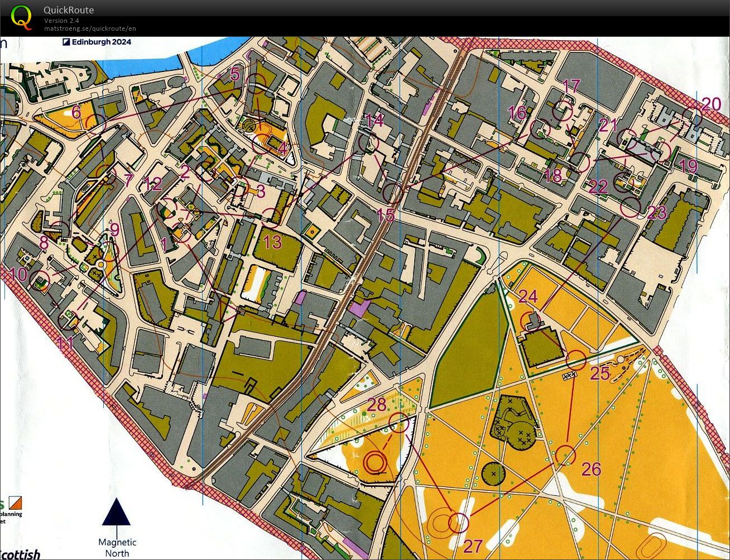
Task: Click control number 6 on the map
Action: pos(76,112)
